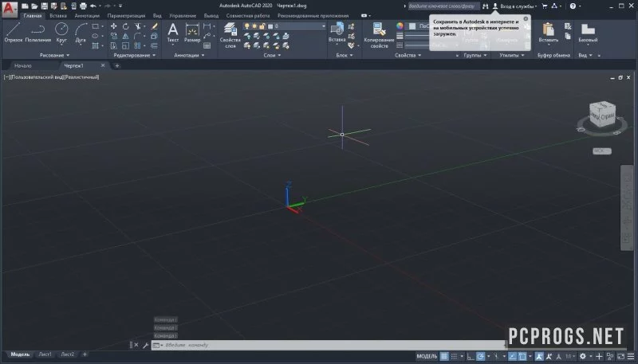This screenshot has width=638, height=364.
Task: Open Свойства слоя (Layer Properties)
Action: pyautogui.click(x=230, y=35)
